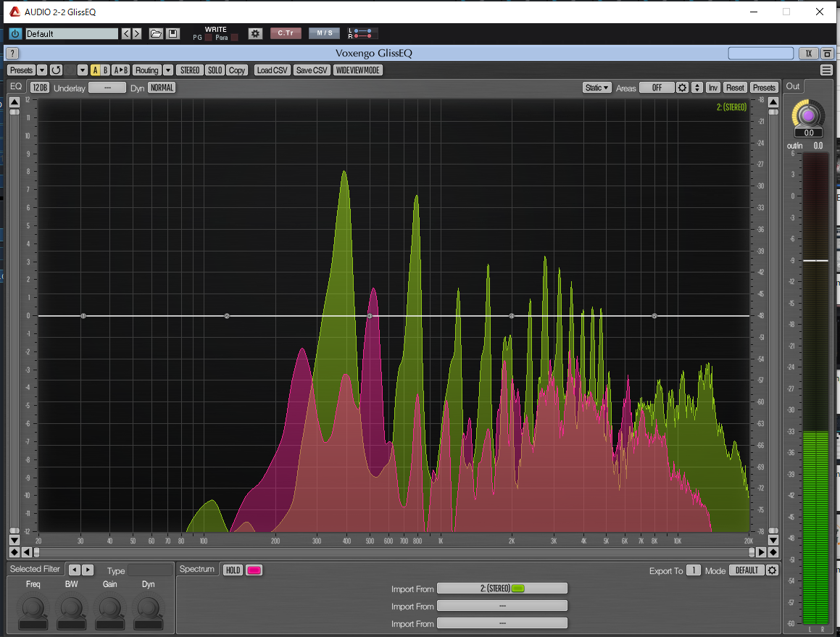The height and width of the screenshot is (637, 840).
Task: Open the Areas OFF selector
Action: 657,88
